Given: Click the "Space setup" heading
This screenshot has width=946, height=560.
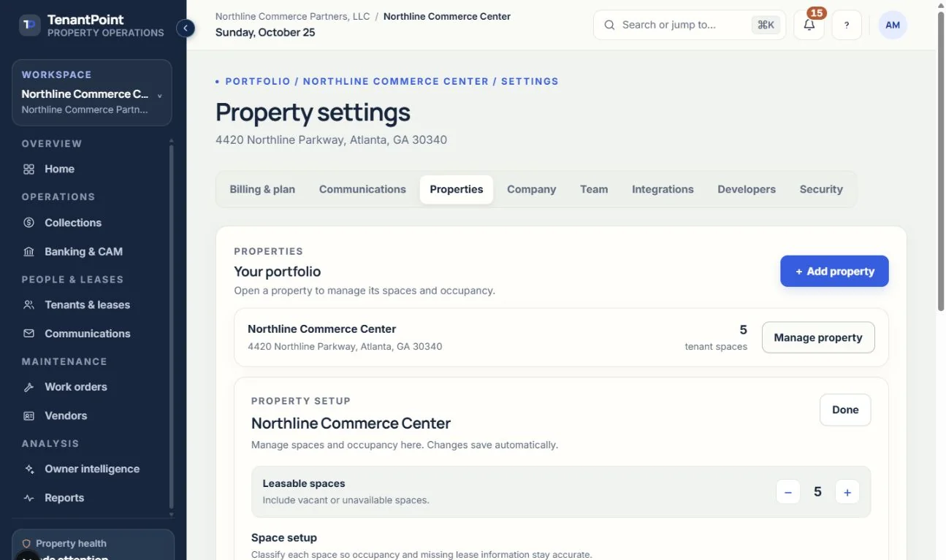Looking at the screenshot, I should [x=284, y=537].
